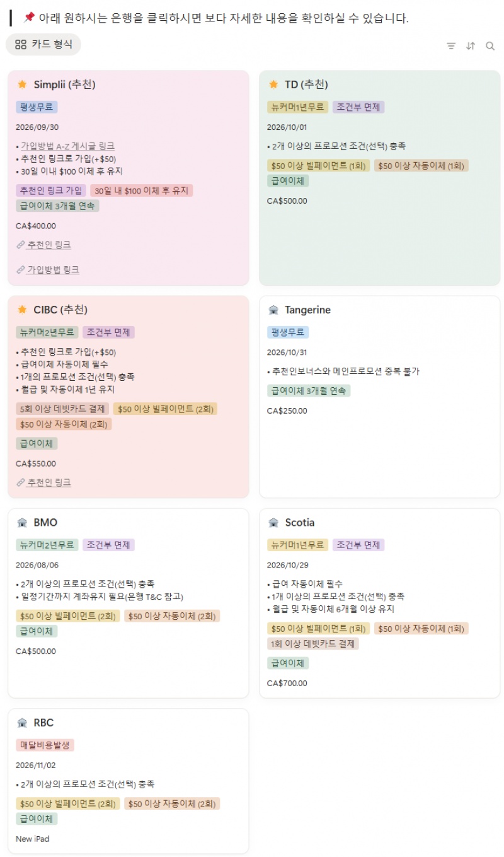Select the 카드 형식 view tab
The width and height of the screenshot is (504, 857).
(43, 44)
